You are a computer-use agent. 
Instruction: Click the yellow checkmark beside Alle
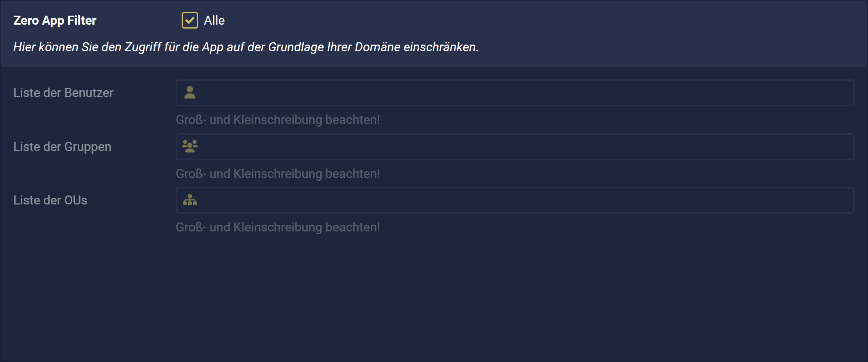190,20
